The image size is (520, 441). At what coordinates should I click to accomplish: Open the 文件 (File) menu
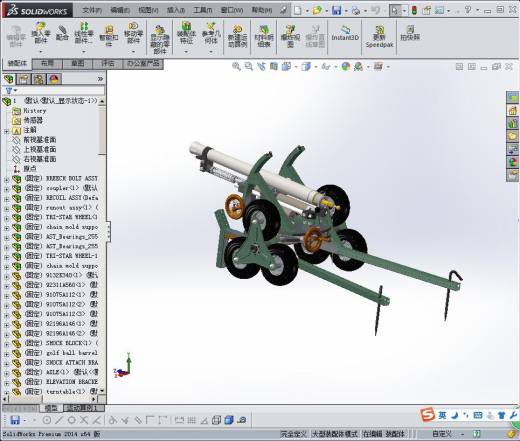pyautogui.click(x=92, y=10)
